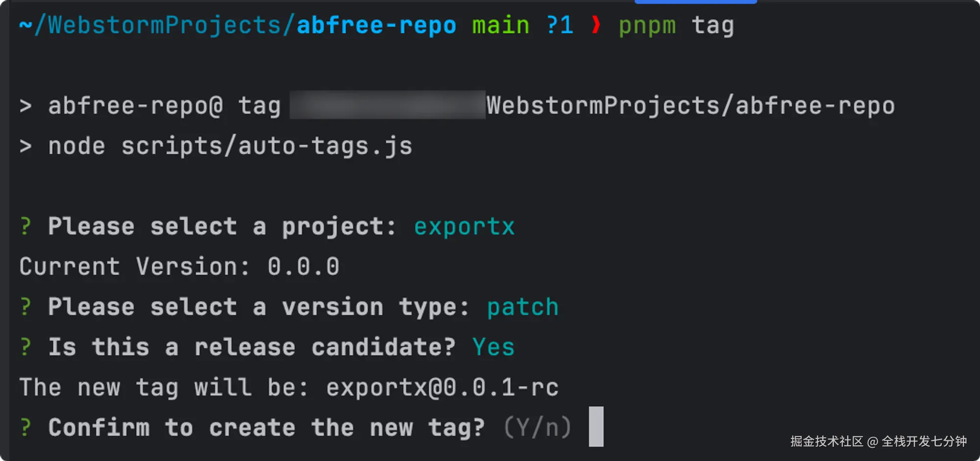Image resolution: width=980 pixels, height=461 pixels.
Task: Click the 'pnpm' command text
Action: pos(647,25)
